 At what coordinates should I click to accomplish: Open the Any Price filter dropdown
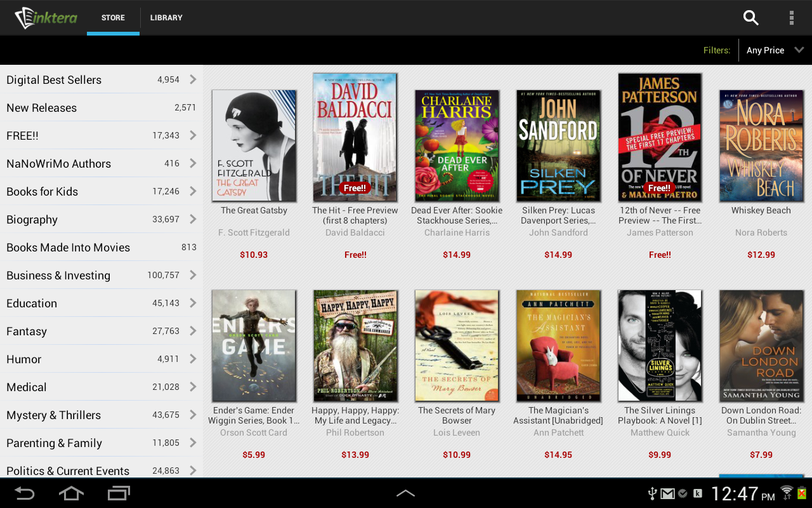pos(775,50)
